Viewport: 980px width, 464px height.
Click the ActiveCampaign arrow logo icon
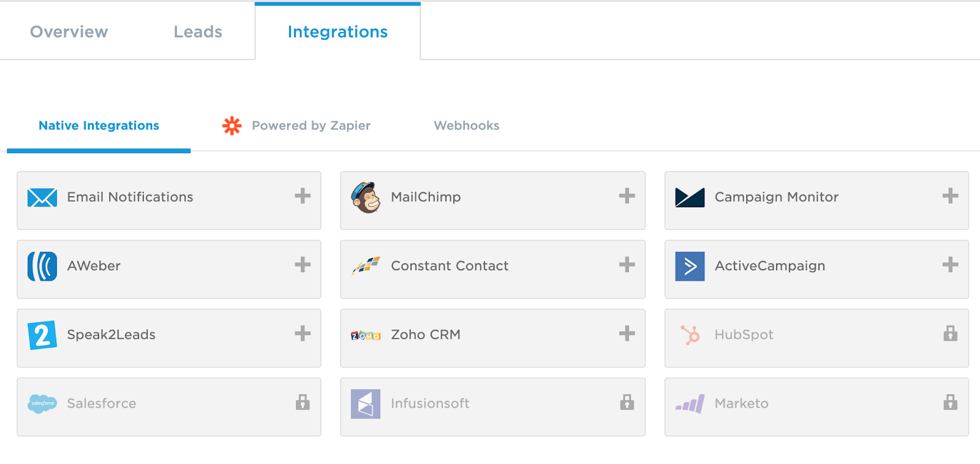pos(690,266)
